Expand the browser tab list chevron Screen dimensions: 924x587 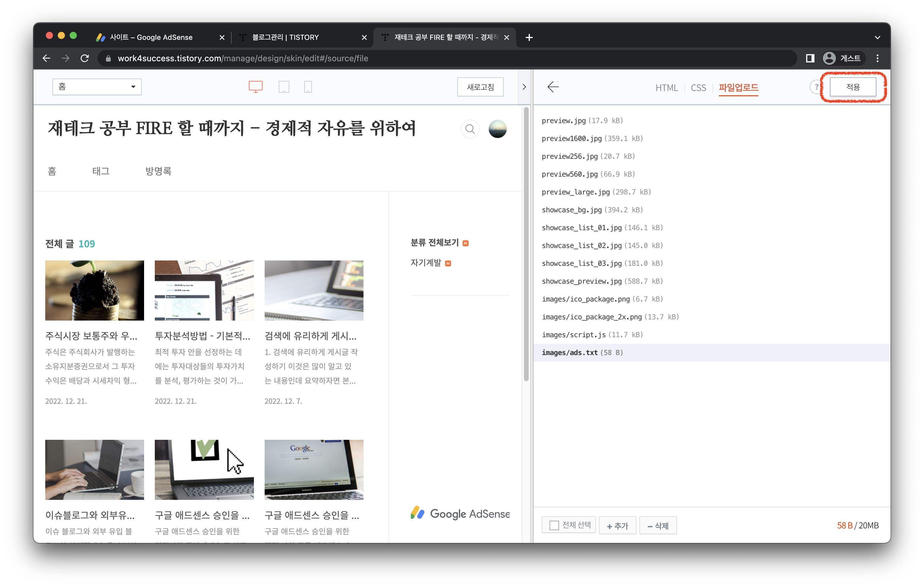click(878, 37)
